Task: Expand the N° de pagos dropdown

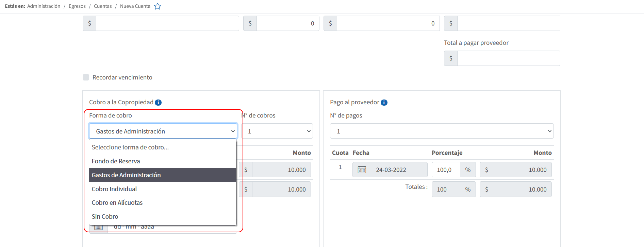Action: 442,131
